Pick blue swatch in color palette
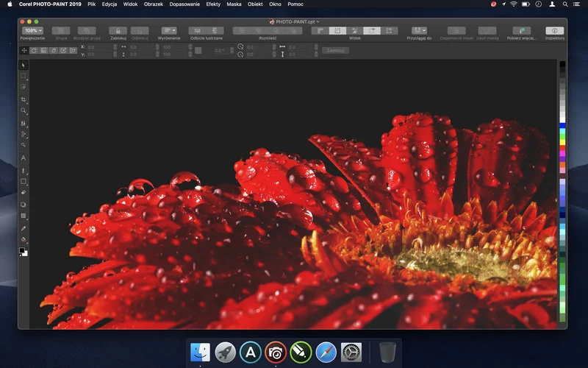The height and width of the screenshot is (368, 588). coord(562,126)
